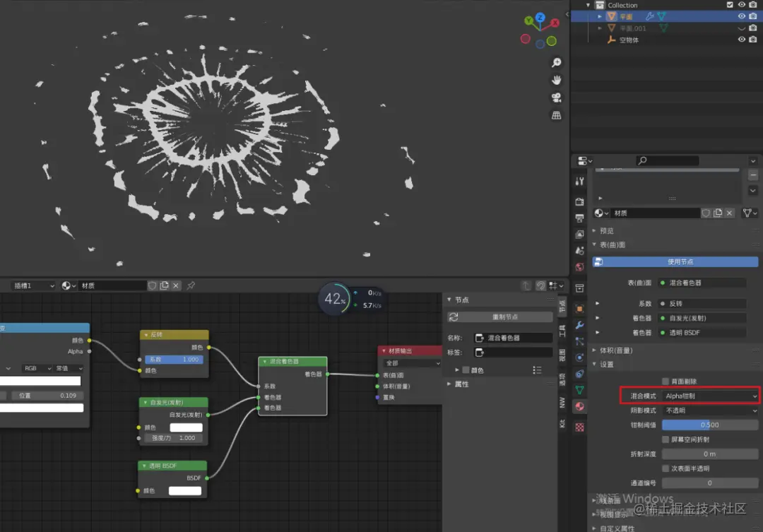Open the Tool properties tab icon

(579, 182)
